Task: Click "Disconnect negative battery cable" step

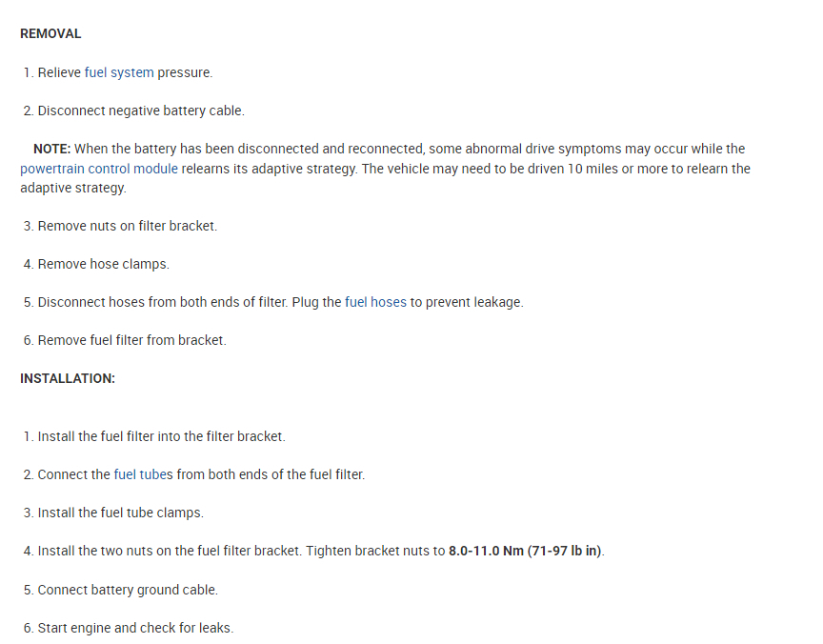Action: 141,111
